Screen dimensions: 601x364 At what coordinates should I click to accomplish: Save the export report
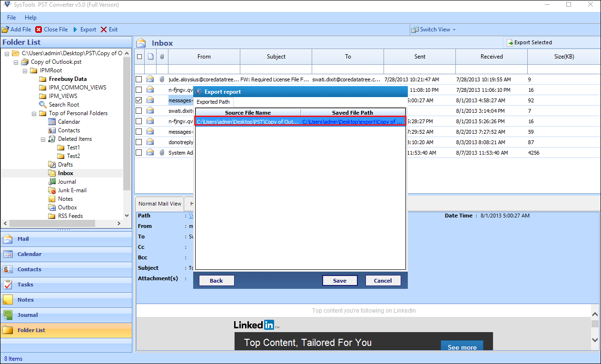pyautogui.click(x=340, y=280)
